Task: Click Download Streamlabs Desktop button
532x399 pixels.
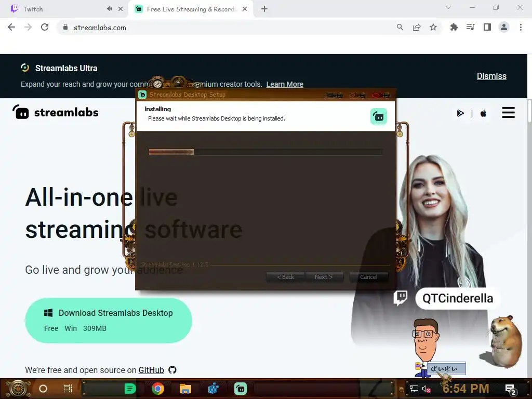Action: (109, 320)
